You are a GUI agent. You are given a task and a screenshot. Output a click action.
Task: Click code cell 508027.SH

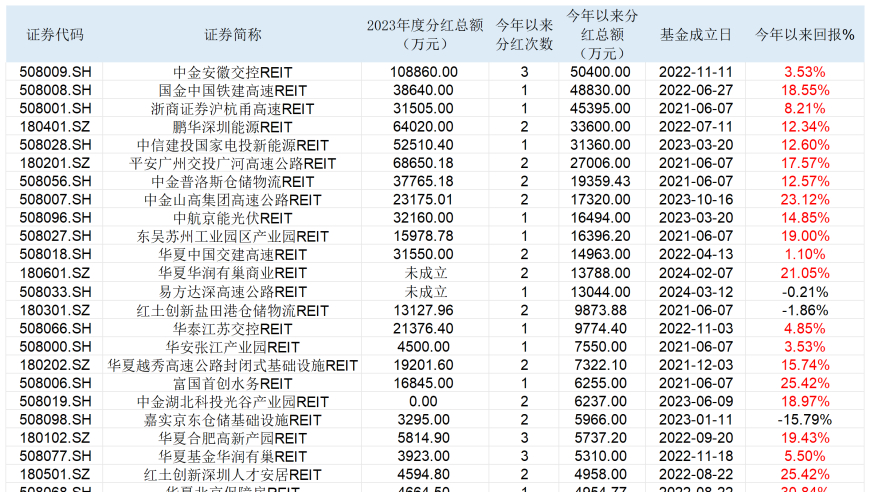pos(55,237)
